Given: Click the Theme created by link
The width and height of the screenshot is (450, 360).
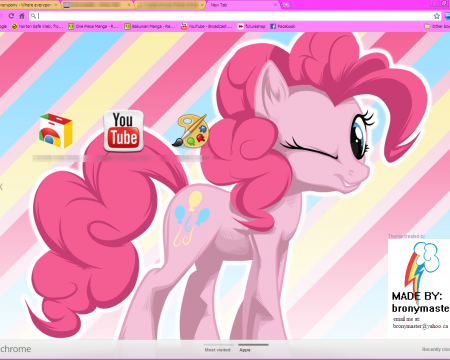Looking at the screenshot, I should pyautogui.click(x=406, y=236).
